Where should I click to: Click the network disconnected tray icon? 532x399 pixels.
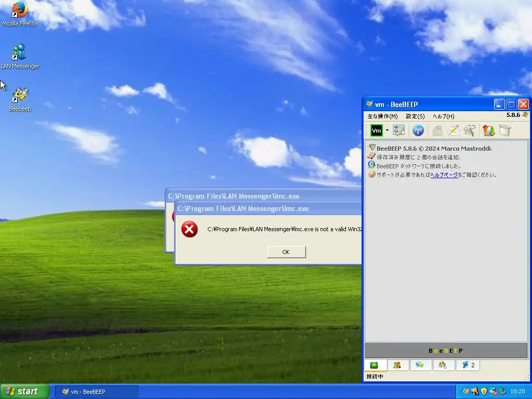pyautogui.click(x=493, y=392)
